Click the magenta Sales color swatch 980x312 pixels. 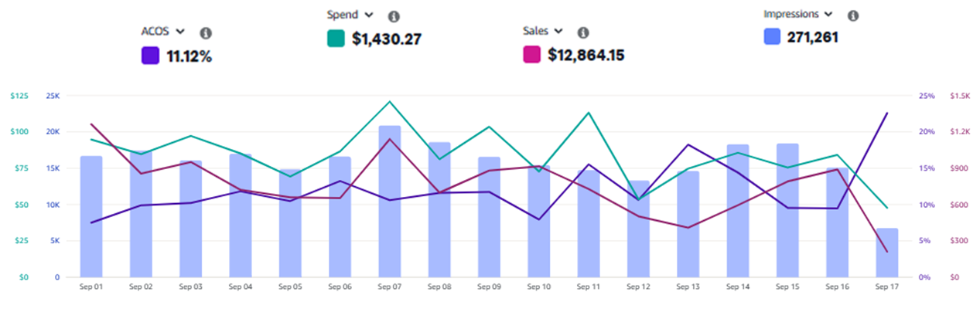[x=531, y=55]
